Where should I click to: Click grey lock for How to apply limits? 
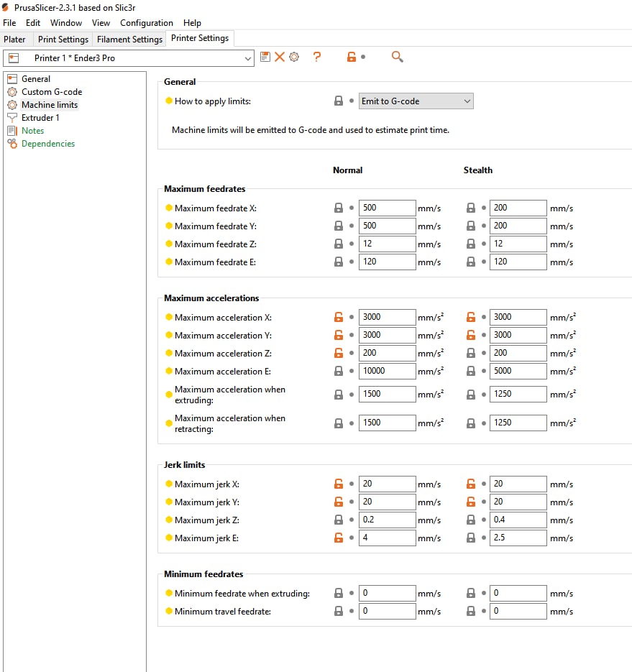tap(339, 101)
